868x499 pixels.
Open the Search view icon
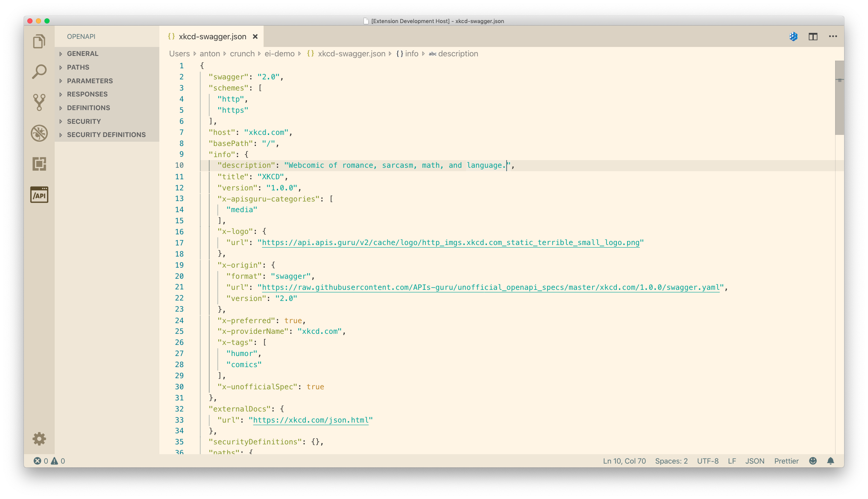click(x=39, y=72)
